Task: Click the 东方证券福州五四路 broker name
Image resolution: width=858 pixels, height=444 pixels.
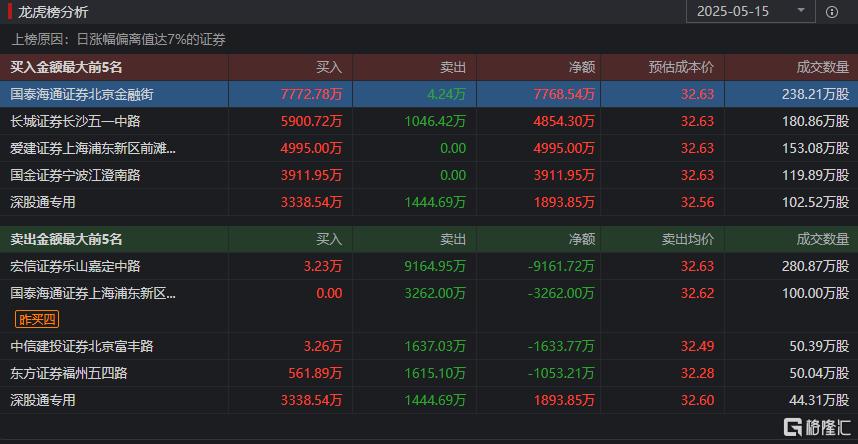Action: click(68, 373)
